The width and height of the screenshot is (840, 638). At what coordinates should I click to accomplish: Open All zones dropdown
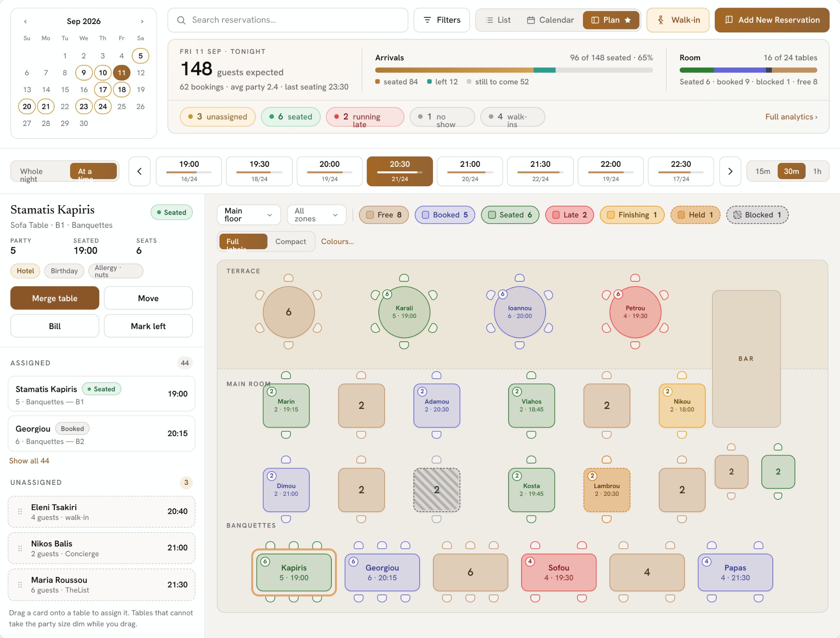pyautogui.click(x=317, y=215)
